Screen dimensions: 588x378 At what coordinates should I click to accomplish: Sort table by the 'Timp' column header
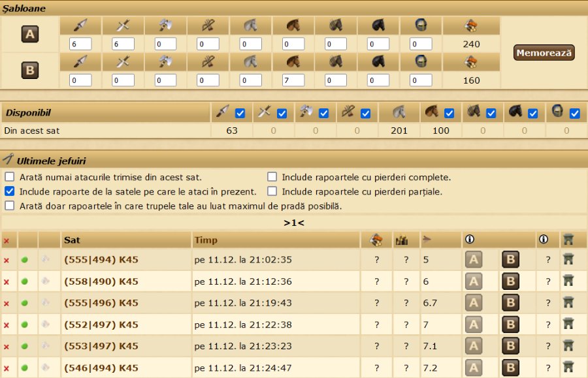pyautogui.click(x=206, y=240)
